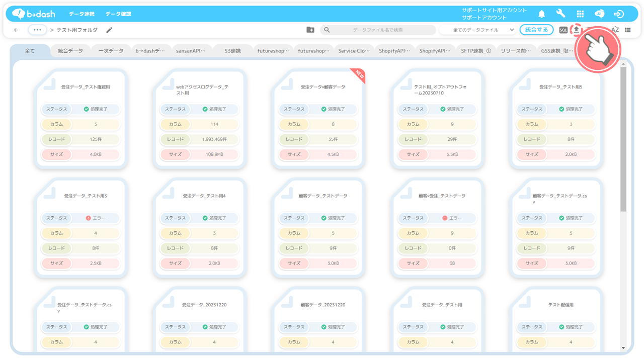Open the 受注データ_20231220 card
The width and height of the screenshot is (644, 362).
pos(200,319)
